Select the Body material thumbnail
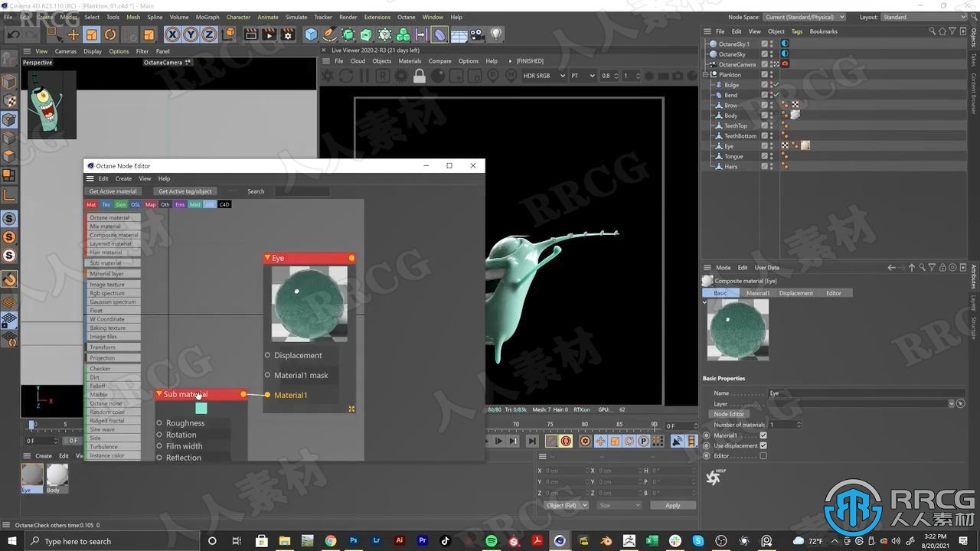The height and width of the screenshot is (551, 980). pyautogui.click(x=57, y=478)
